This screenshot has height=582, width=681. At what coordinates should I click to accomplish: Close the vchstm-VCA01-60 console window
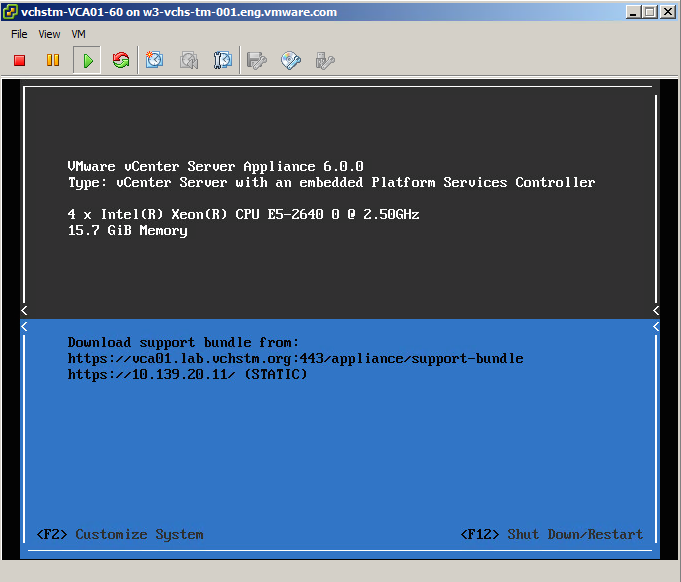(668, 12)
